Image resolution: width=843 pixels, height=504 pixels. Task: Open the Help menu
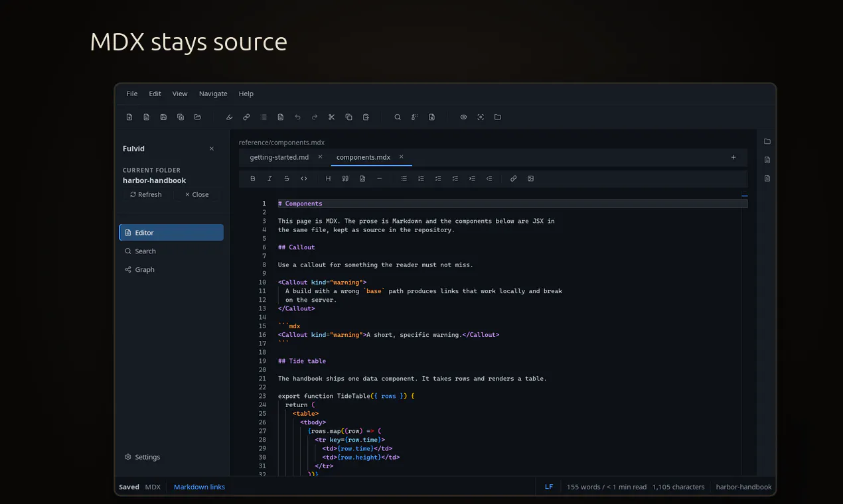tap(246, 94)
